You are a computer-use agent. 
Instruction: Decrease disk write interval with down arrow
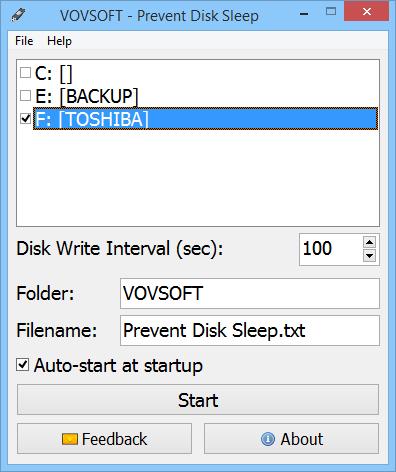pos(369,256)
